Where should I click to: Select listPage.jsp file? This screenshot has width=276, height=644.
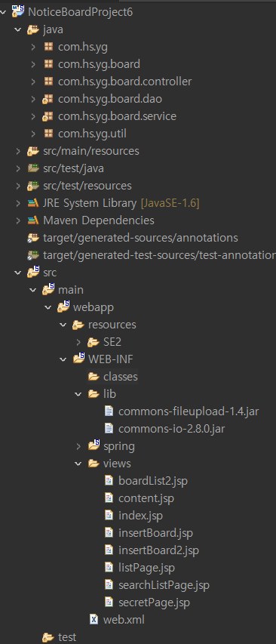[x=146, y=568]
